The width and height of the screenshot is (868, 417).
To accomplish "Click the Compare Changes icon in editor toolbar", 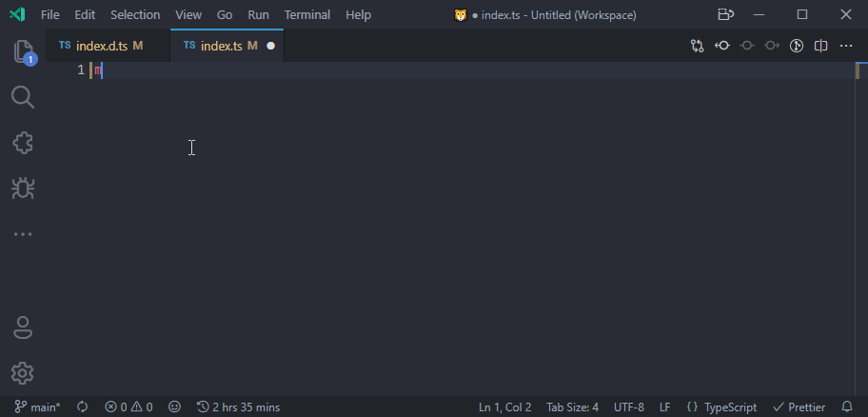I will 697,46.
